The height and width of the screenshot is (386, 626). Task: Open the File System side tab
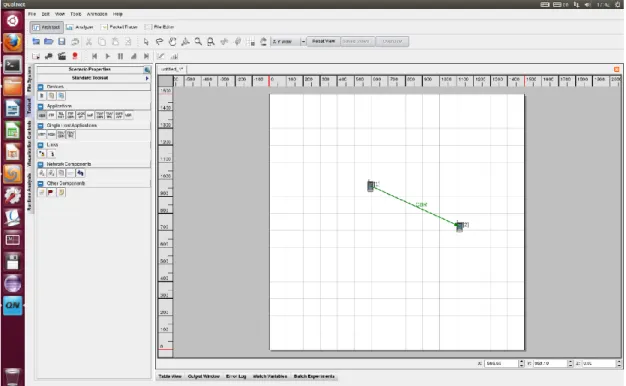29,79
